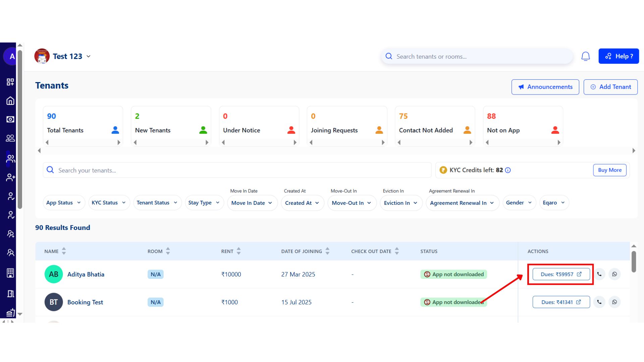This screenshot has width=644, height=362.
Task: Toggle sort on Date of Joining
Action: point(327,251)
